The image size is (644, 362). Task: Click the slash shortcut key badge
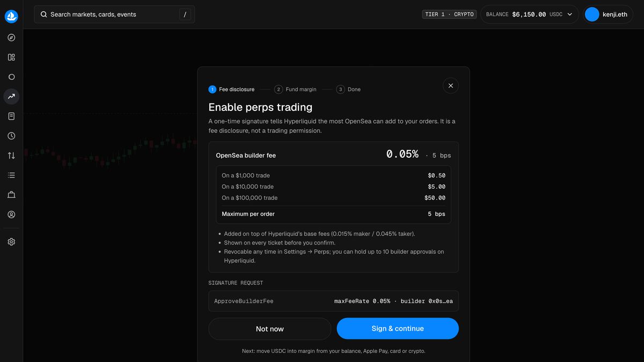click(185, 14)
